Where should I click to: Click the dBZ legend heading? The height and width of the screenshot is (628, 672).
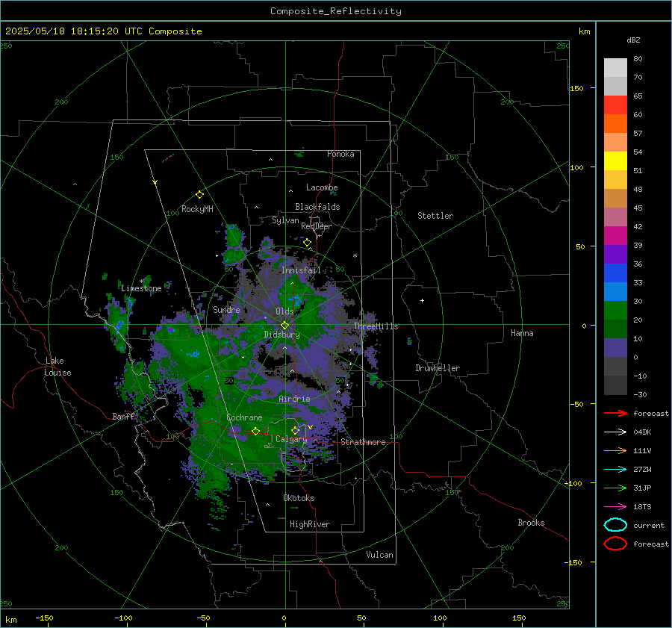(633, 40)
